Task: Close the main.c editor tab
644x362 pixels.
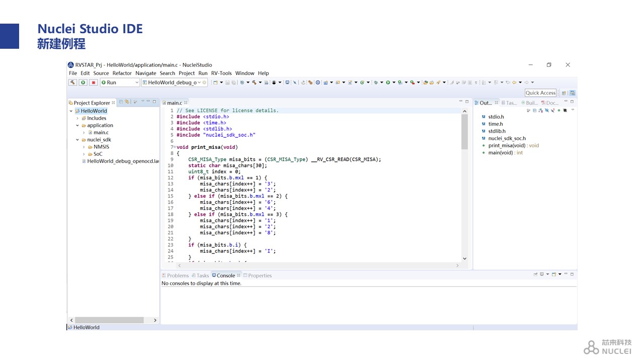Action: tap(186, 103)
